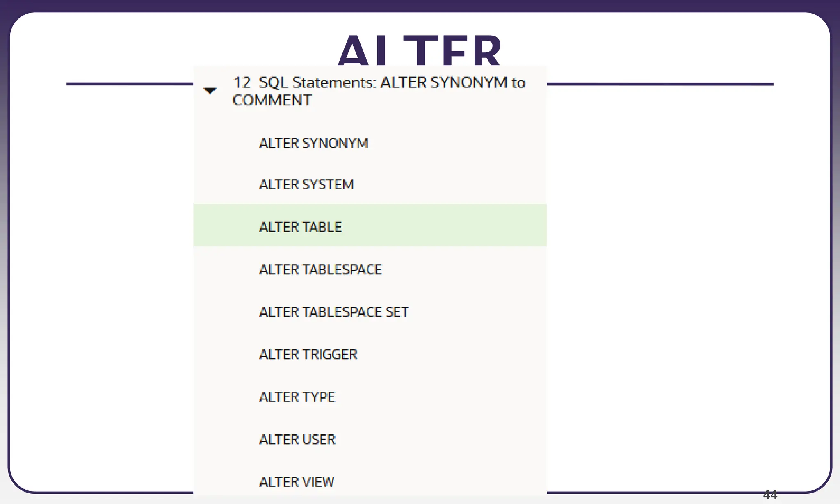Click divider line segment above the page number
Image resolution: width=840 pixels, height=504 pixels.
(660, 84)
